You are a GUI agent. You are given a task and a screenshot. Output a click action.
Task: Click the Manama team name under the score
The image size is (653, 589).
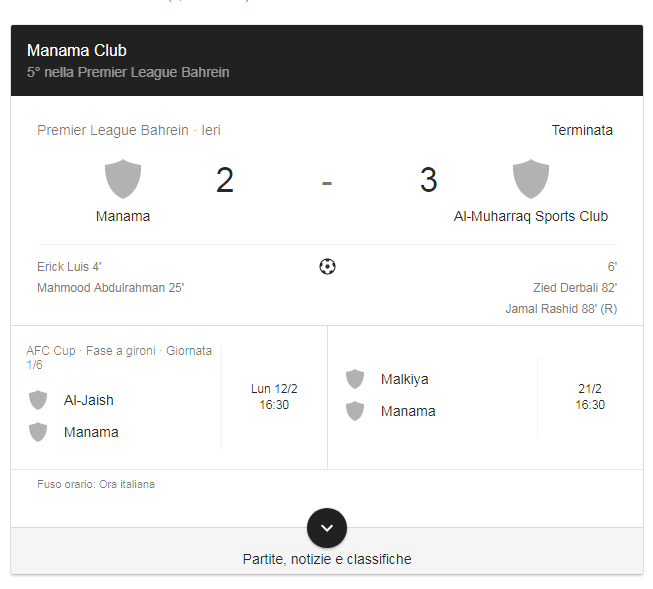pos(123,216)
